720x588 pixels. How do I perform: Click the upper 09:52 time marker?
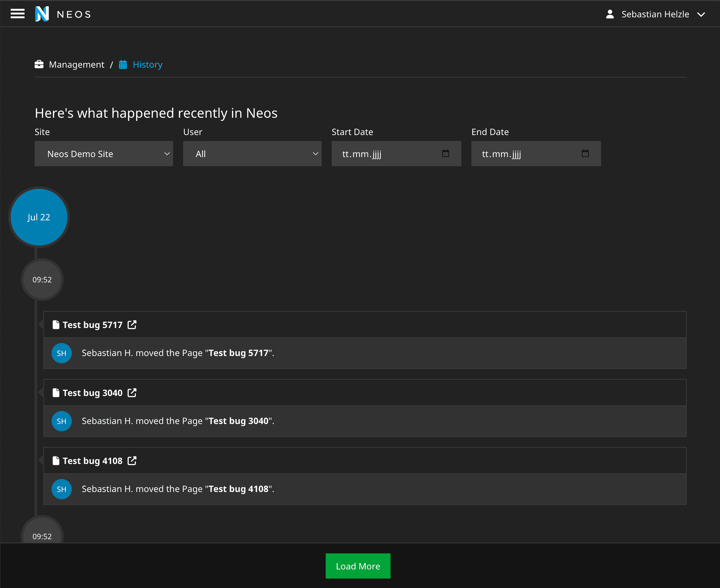point(42,280)
